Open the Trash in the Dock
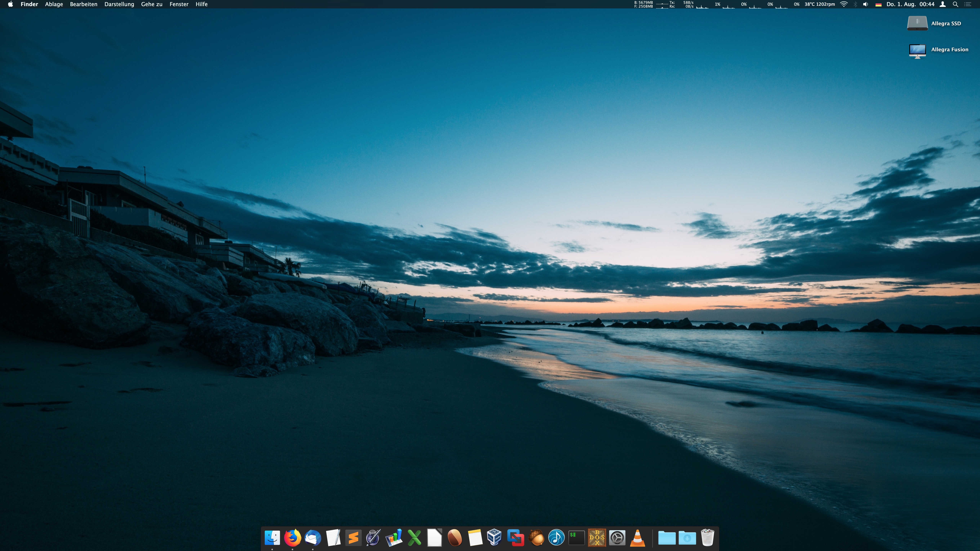980x551 pixels. pos(707,538)
